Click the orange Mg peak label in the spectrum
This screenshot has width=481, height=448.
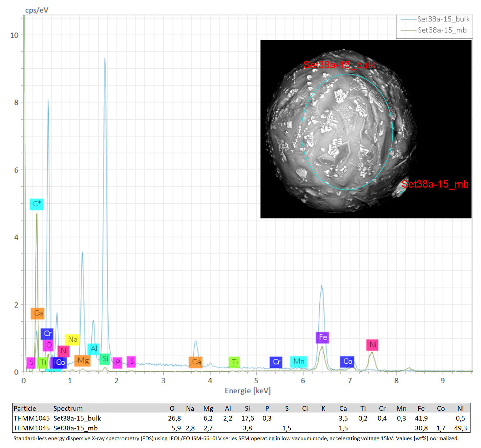click(83, 361)
